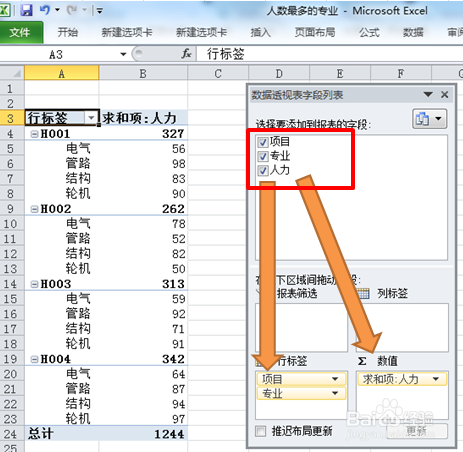Close the 数据透视表字段列表 panel

[x=444, y=95]
